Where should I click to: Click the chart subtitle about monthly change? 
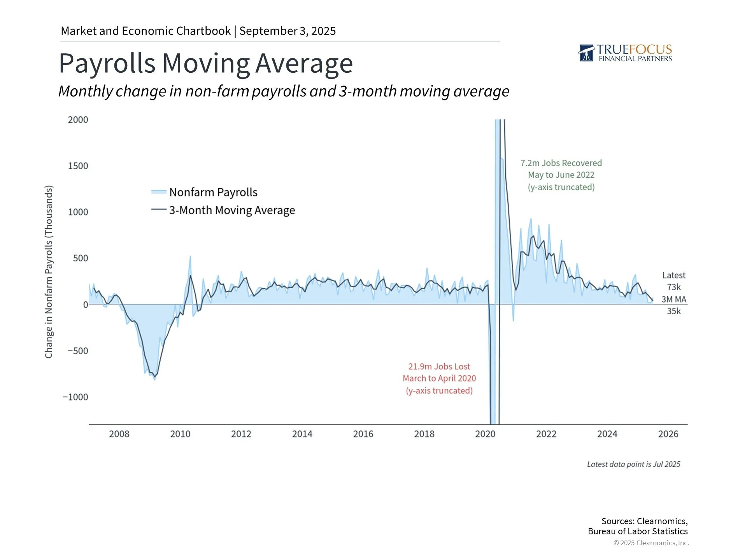coord(284,91)
